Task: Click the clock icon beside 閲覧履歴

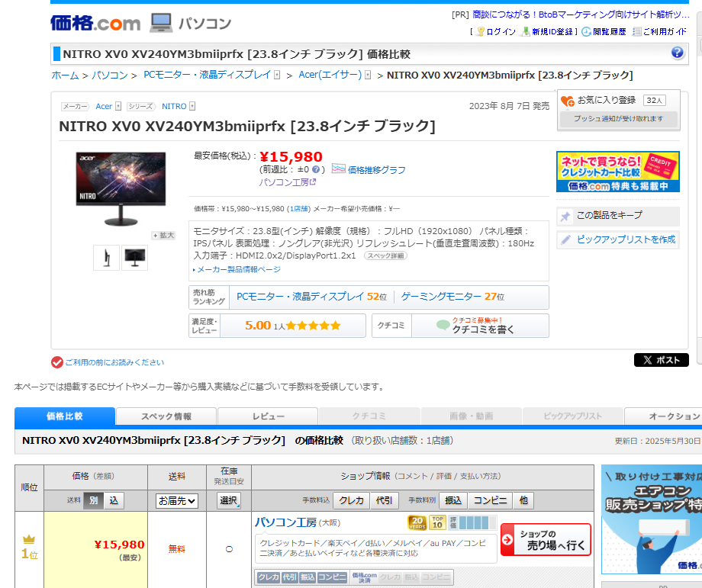Action: pyautogui.click(x=586, y=32)
